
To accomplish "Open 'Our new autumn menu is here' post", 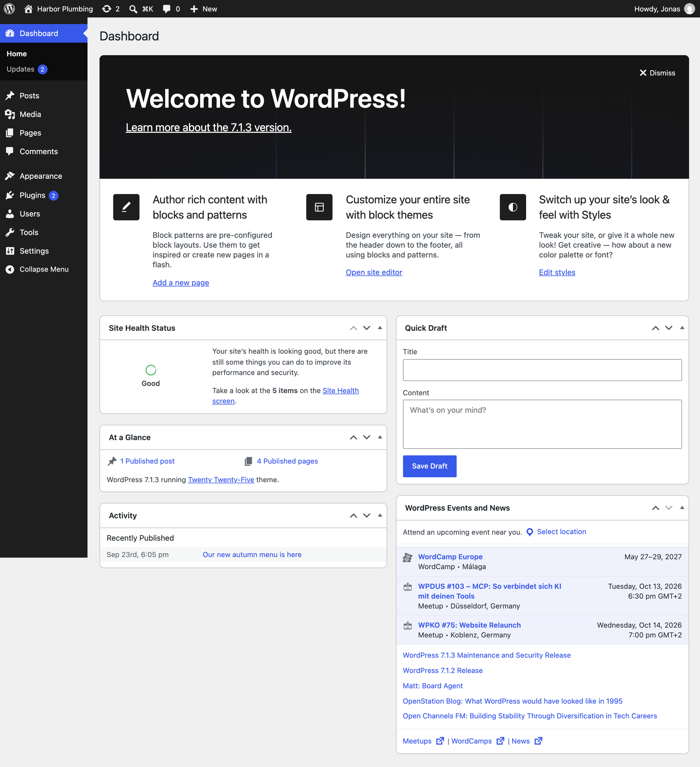I will pyautogui.click(x=252, y=555).
